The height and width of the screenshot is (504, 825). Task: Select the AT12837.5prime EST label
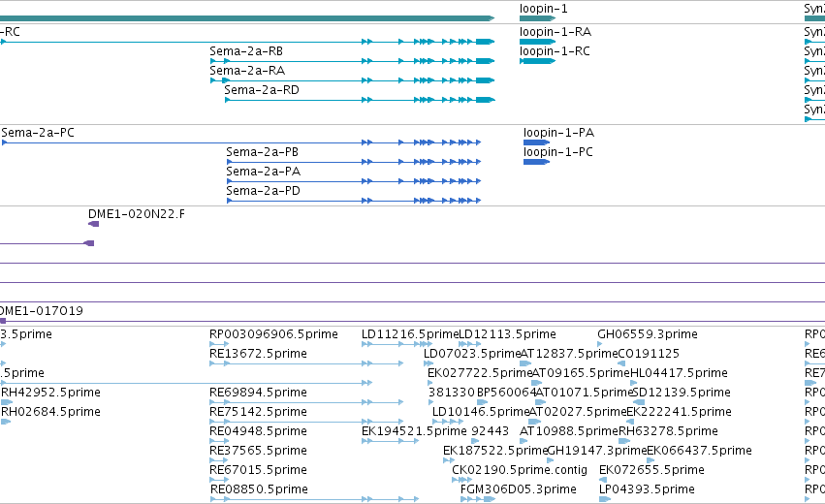pos(569,354)
